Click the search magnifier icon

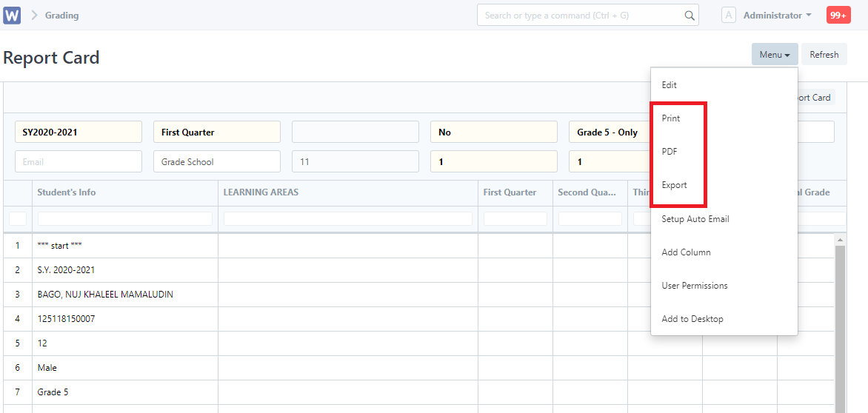tap(690, 16)
